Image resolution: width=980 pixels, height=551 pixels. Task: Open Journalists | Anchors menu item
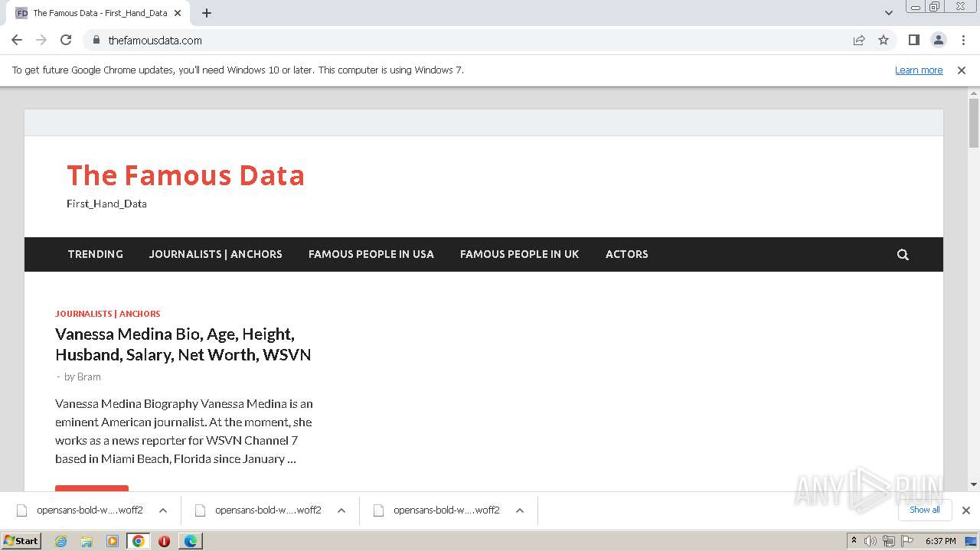coord(216,254)
